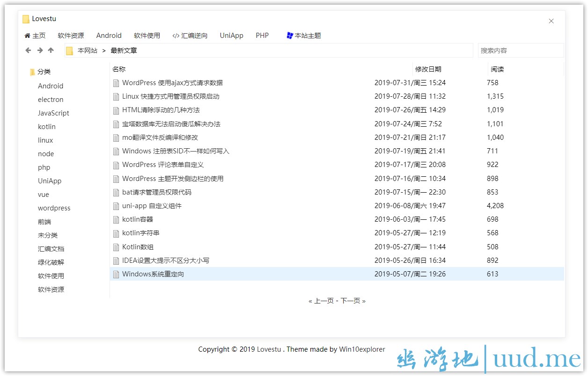Go to previous page via 上一页
Viewport: 588px width, 376px height.
pos(323,301)
